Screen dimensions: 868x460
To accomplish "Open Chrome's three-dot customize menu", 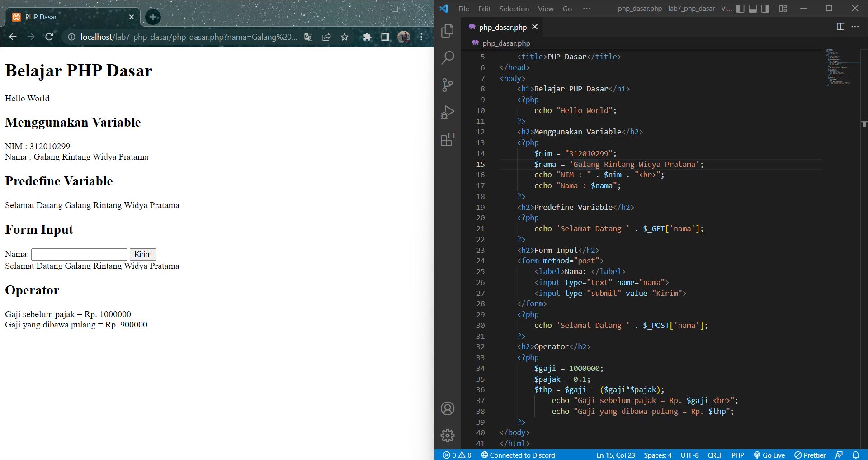I will pos(421,37).
